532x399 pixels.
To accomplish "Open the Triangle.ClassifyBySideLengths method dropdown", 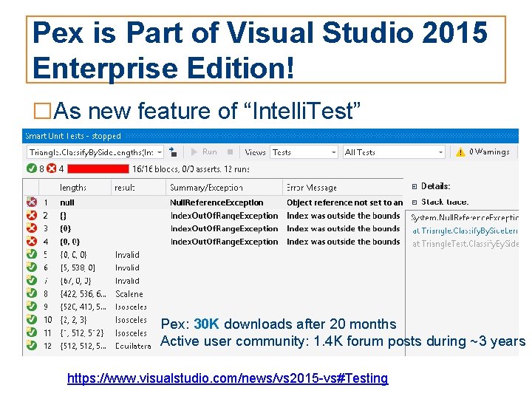I will 95,152.
